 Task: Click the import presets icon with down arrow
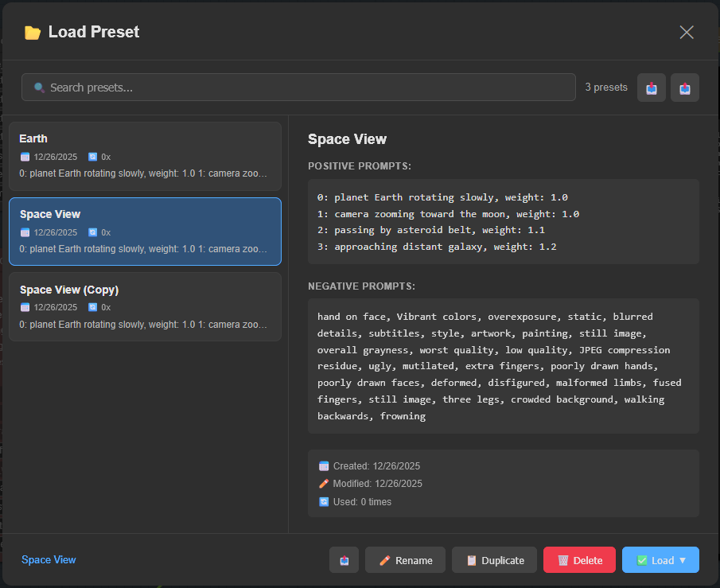coord(651,88)
